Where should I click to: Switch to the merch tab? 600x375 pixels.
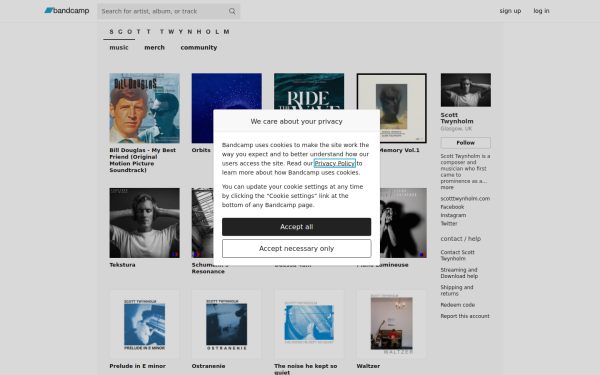[x=154, y=47]
